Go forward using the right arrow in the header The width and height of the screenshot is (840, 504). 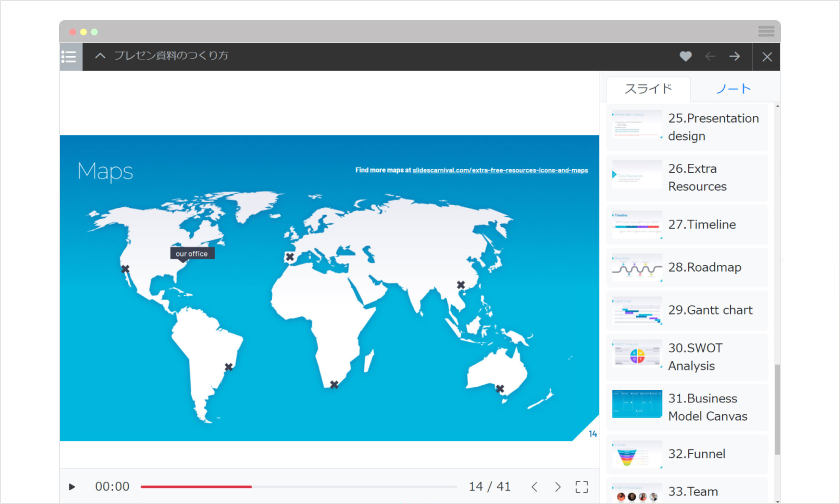[x=735, y=57]
